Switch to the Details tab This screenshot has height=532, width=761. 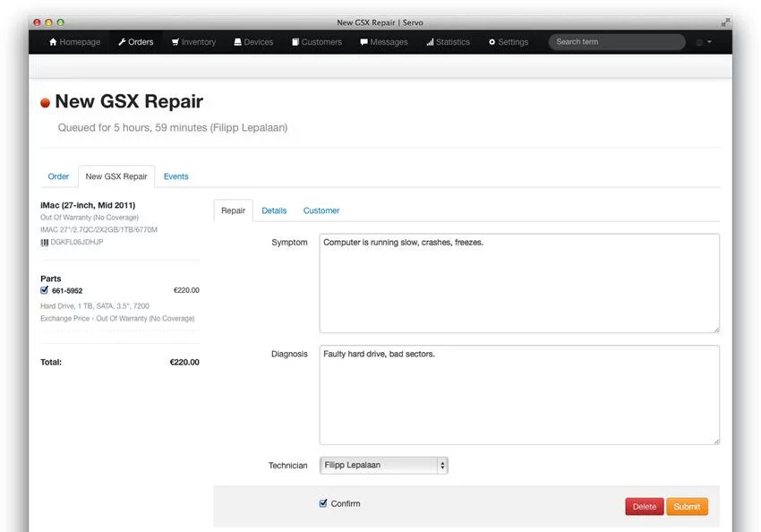(x=274, y=210)
